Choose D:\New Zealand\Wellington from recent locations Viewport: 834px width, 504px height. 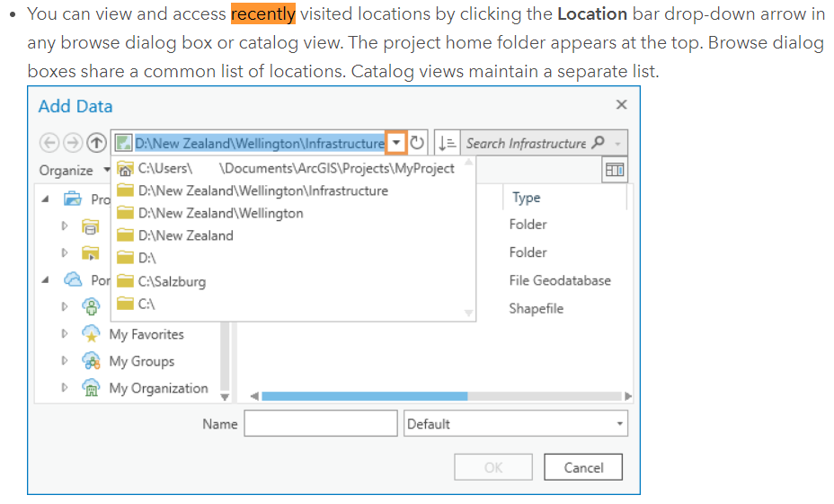pyautogui.click(x=220, y=213)
